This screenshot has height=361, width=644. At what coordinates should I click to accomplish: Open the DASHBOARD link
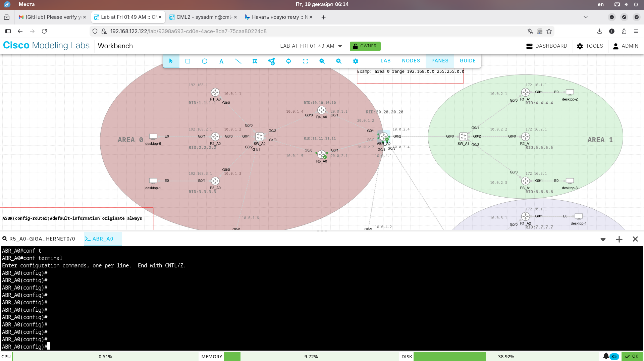pos(547,46)
